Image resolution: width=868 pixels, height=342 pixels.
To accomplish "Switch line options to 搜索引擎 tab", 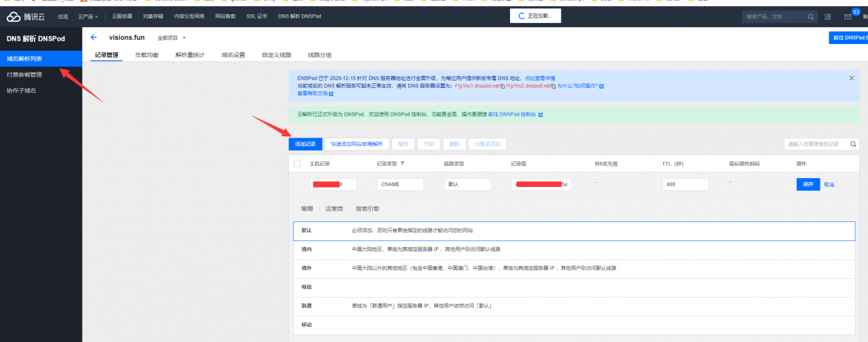I will [368, 209].
